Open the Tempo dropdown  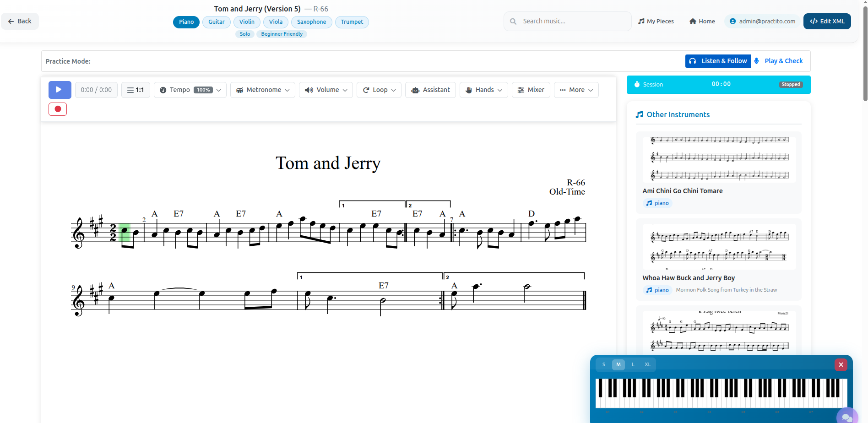[x=190, y=90]
